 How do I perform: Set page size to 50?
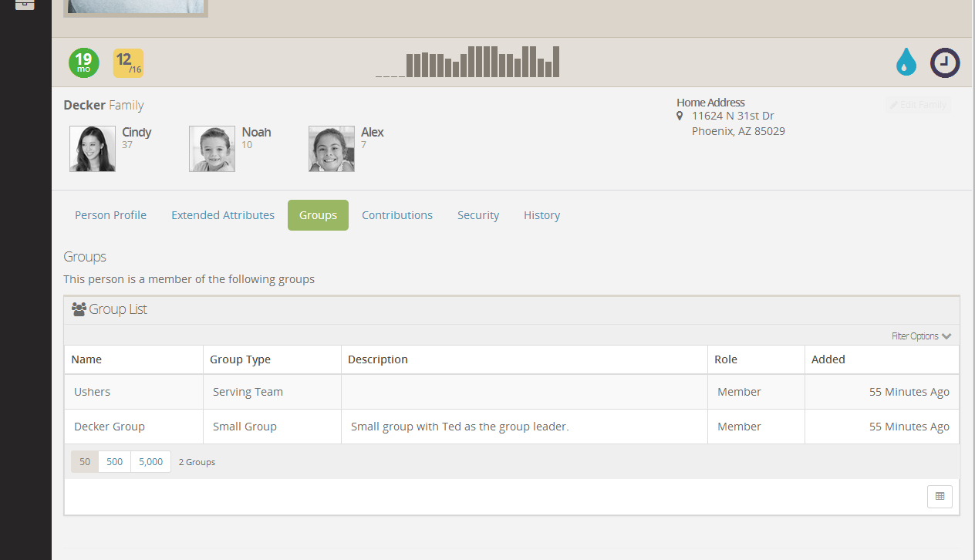coord(85,462)
